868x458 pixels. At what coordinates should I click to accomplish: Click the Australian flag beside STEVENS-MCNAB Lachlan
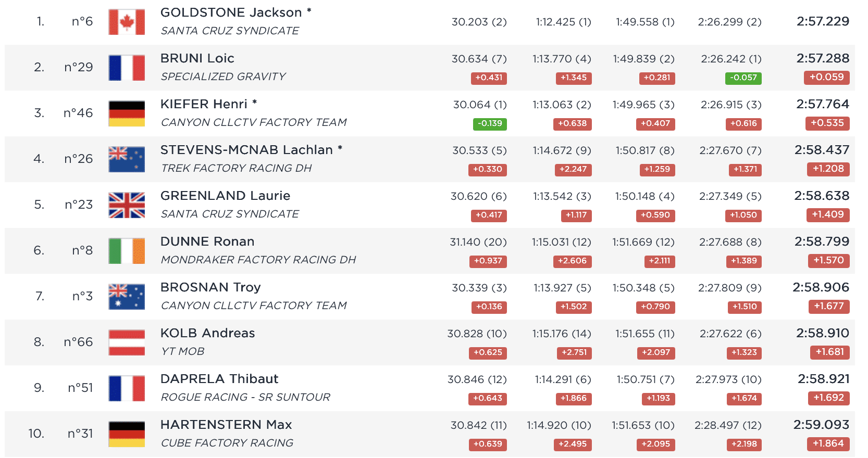127,159
